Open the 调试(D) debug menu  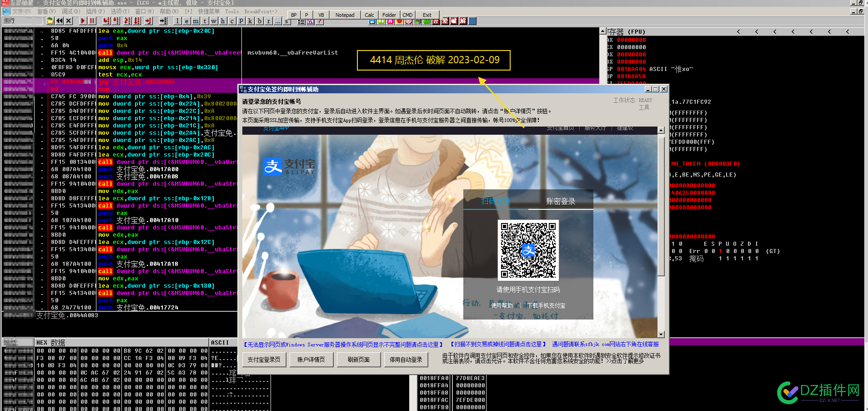(x=70, y=11)
